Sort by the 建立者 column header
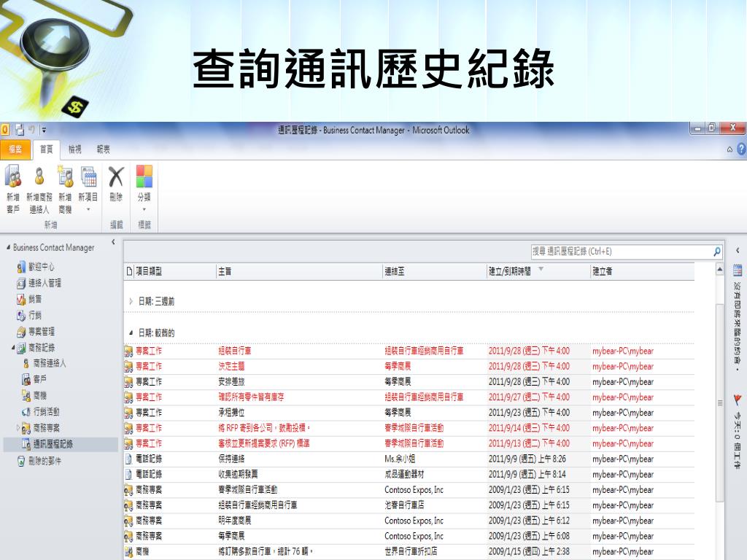This screenshot has width=747, height=560. (x=642, y=271)
